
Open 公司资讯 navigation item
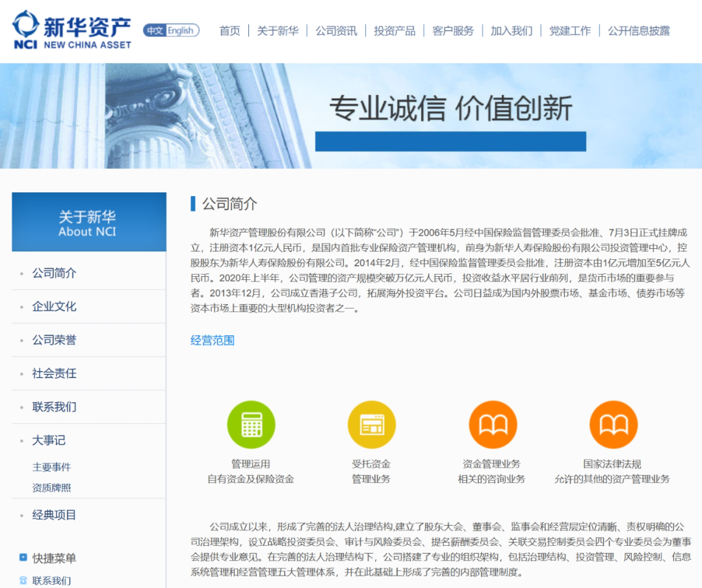tap(336, 31)
